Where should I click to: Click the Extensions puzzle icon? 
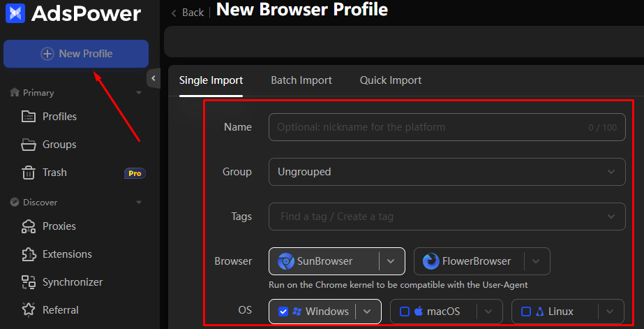tap(29, 254)
